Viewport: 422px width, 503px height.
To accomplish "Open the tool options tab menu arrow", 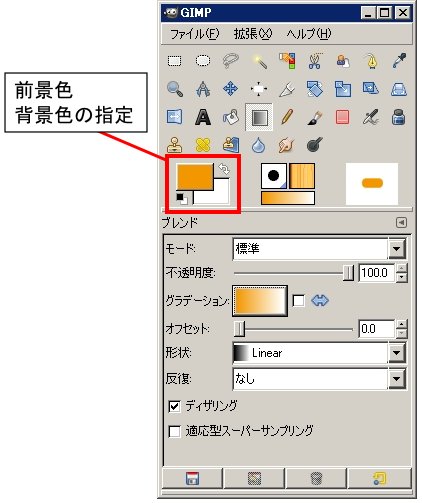I will (401, 222).
